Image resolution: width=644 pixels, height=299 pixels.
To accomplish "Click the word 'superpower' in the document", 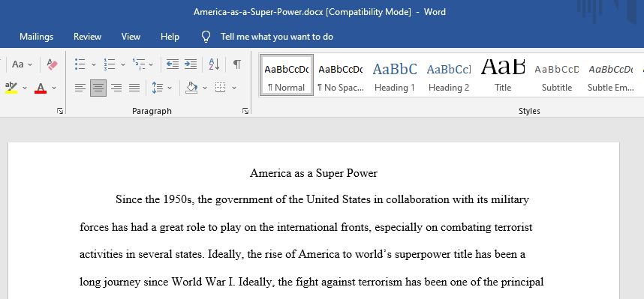I will pos(422,255).
